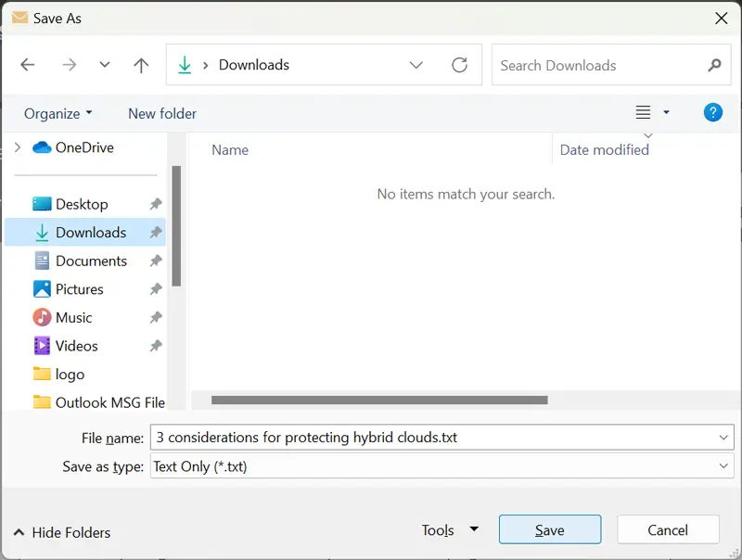This screenshot has width=742, height=560.
Task: Expand the address bar path history dropdown
Action: coord(416,65)
